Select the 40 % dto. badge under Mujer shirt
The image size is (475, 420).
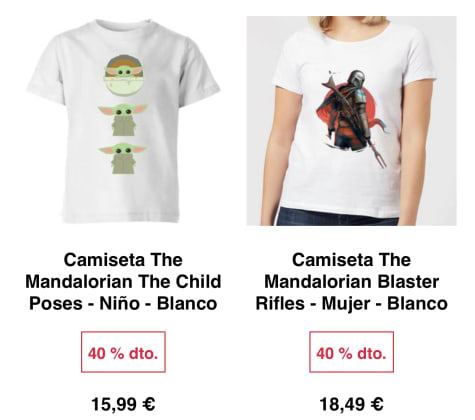click(351, 352)
